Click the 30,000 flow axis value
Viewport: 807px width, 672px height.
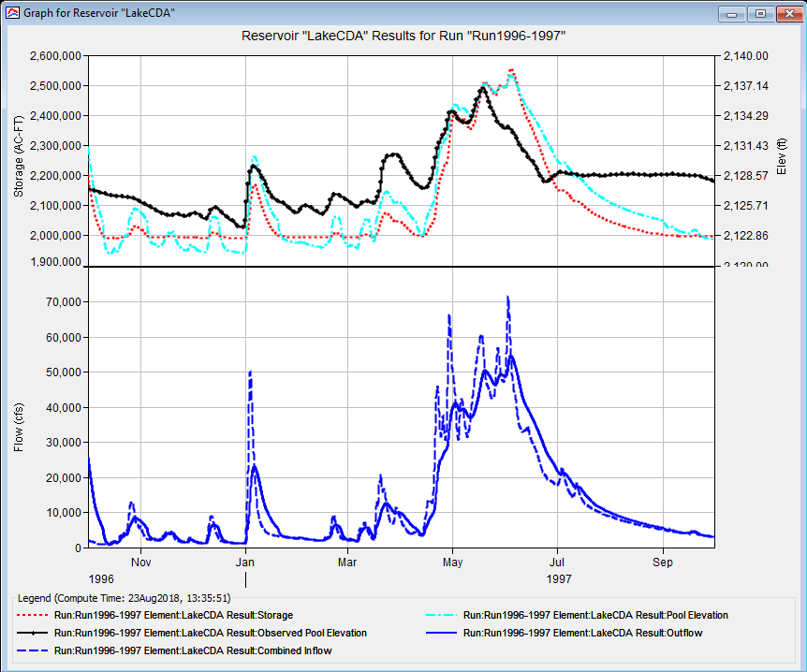pos(64,443)
